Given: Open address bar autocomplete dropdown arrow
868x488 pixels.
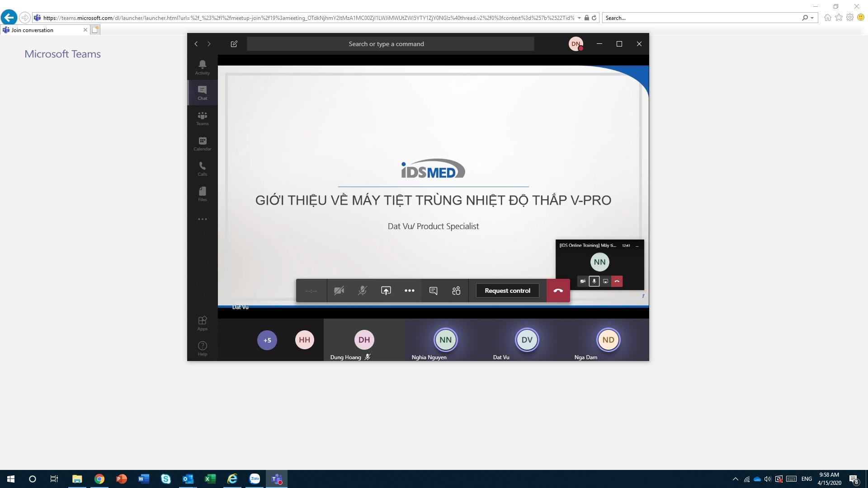Looking at the screenshot, I should 579,18.
